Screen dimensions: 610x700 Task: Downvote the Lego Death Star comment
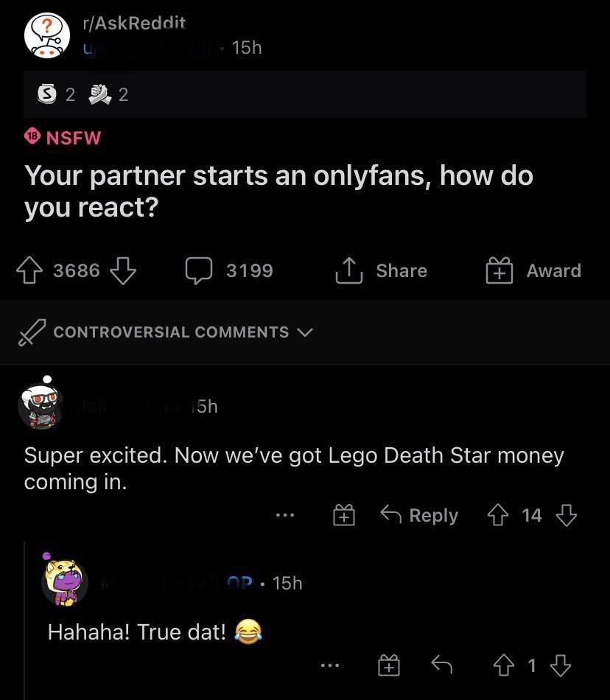(x=566, y=516)
